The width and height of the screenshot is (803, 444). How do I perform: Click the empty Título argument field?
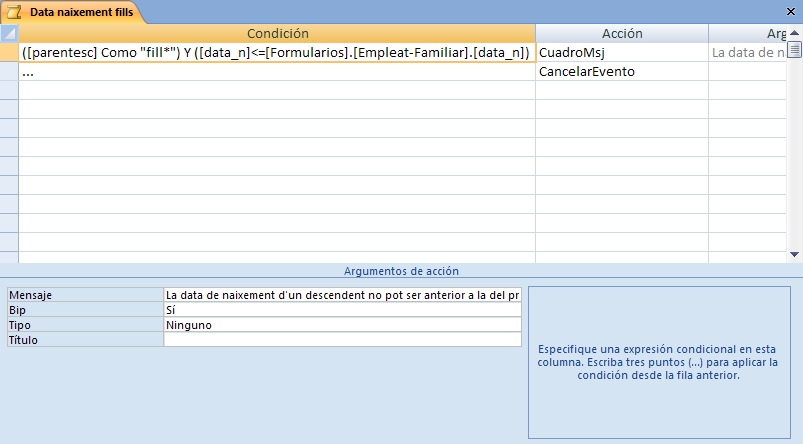(x=342, y=340)
